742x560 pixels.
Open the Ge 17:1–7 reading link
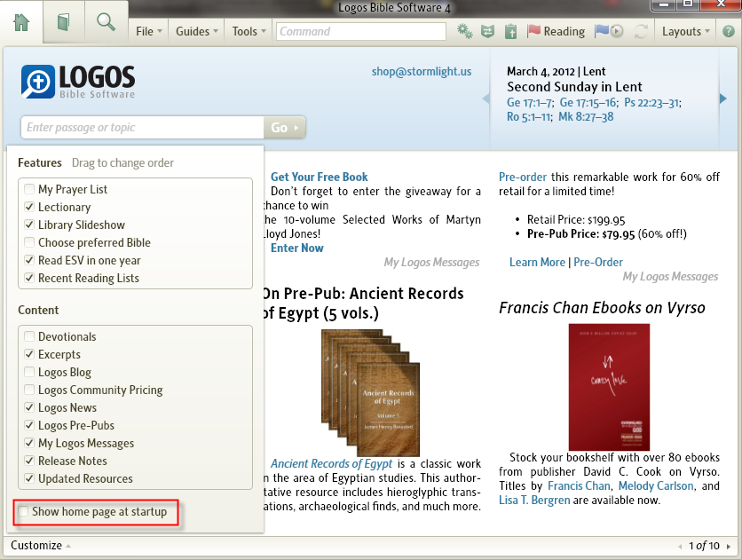pos(529,103)
